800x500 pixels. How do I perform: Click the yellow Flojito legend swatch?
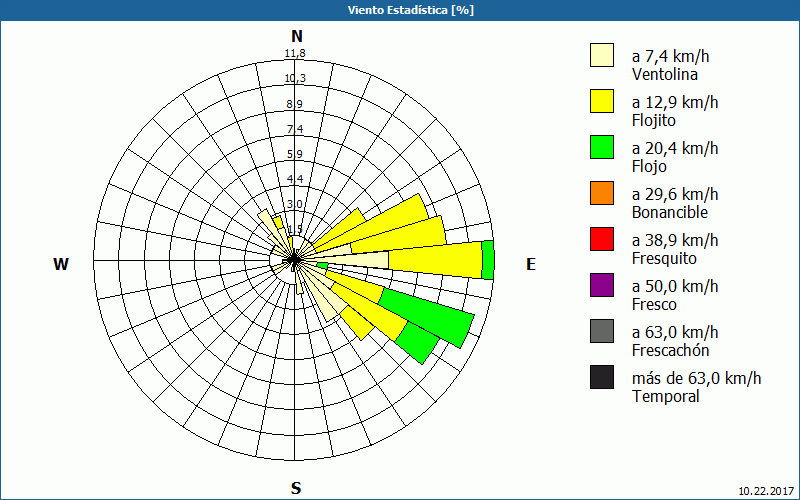pyautogui.click(x=602, y=101)
